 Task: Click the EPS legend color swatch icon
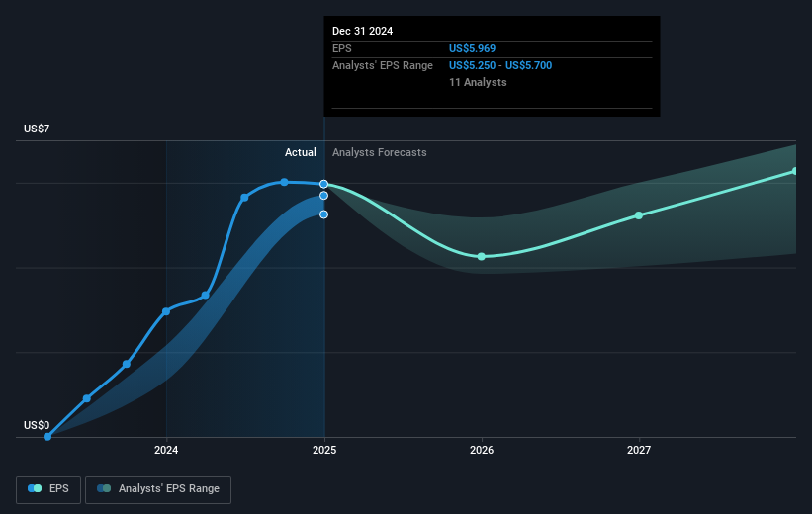35,488
